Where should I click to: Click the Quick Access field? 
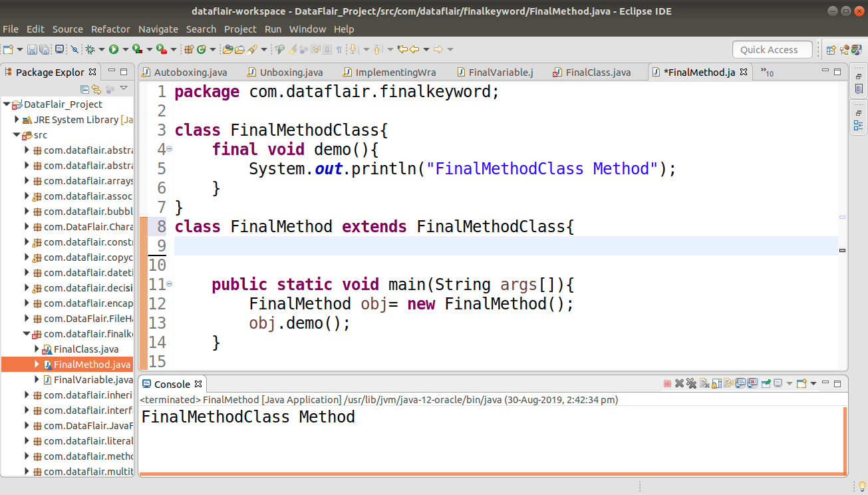pos(772,49)
